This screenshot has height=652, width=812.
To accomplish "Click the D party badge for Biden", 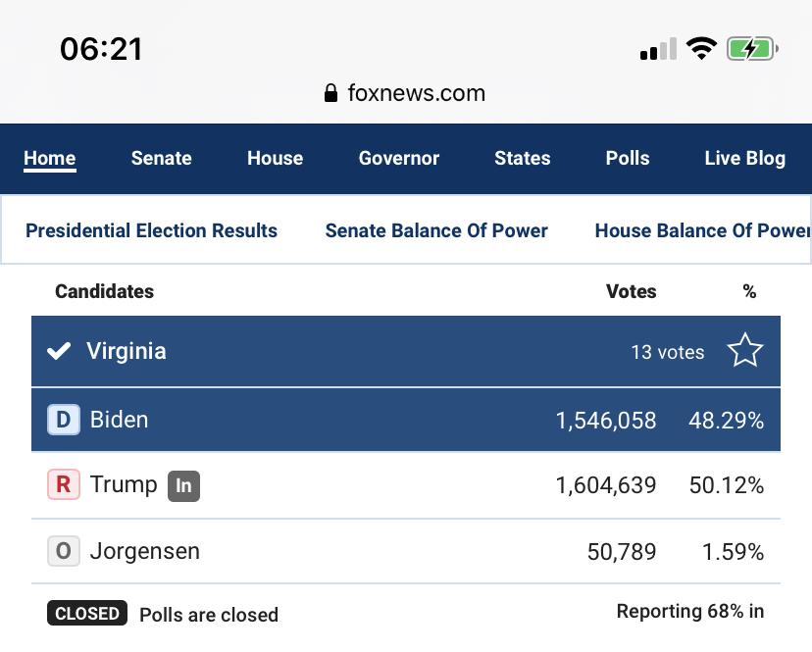I will [x=64, y=420].
